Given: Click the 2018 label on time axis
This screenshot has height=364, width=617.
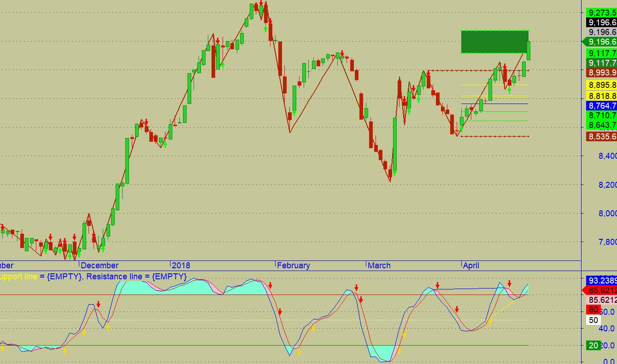Looking at the screenshot, I should click(181, 266).
